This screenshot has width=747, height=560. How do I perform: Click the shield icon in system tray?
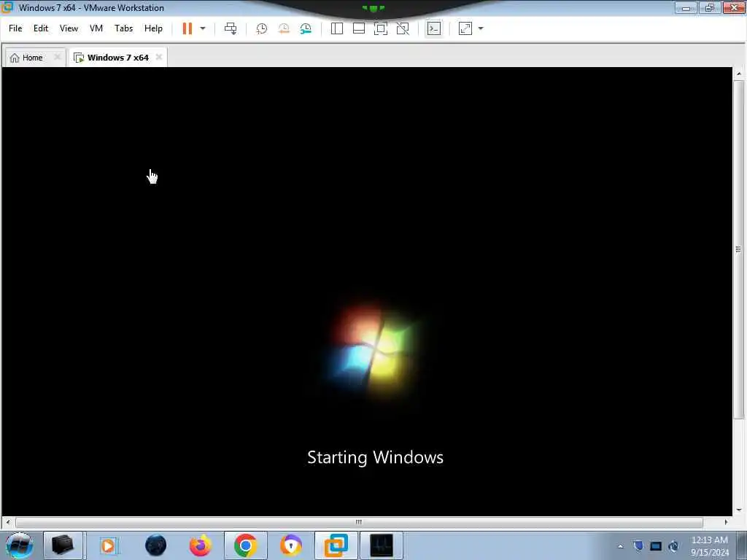(x=638, y=545)
